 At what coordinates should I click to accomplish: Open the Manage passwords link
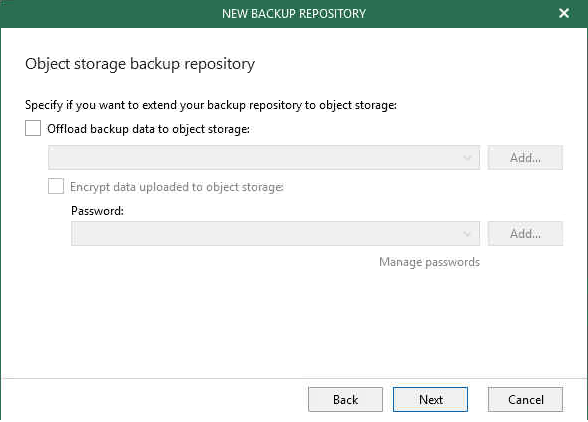(x=429, y=262)
